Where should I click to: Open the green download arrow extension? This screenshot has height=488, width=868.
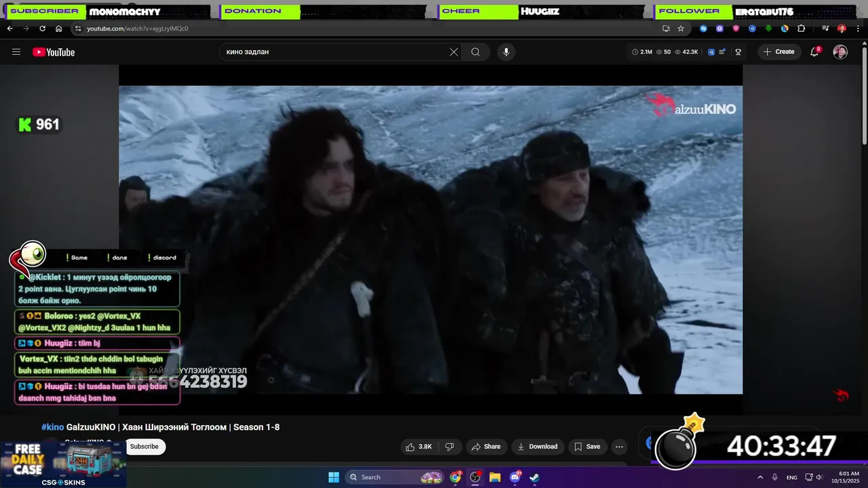(x=768, y=28)
